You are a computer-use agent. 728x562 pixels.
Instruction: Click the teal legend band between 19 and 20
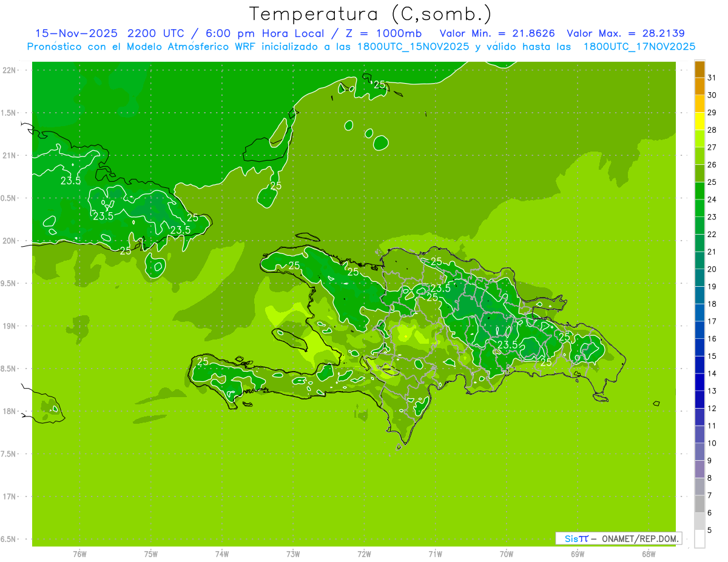coord(699,278)
